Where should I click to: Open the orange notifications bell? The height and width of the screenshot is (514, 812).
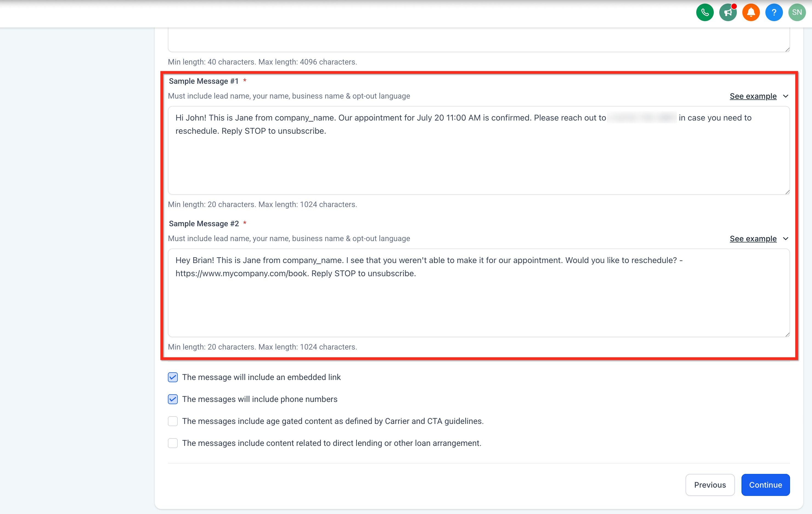pos(751,12)
